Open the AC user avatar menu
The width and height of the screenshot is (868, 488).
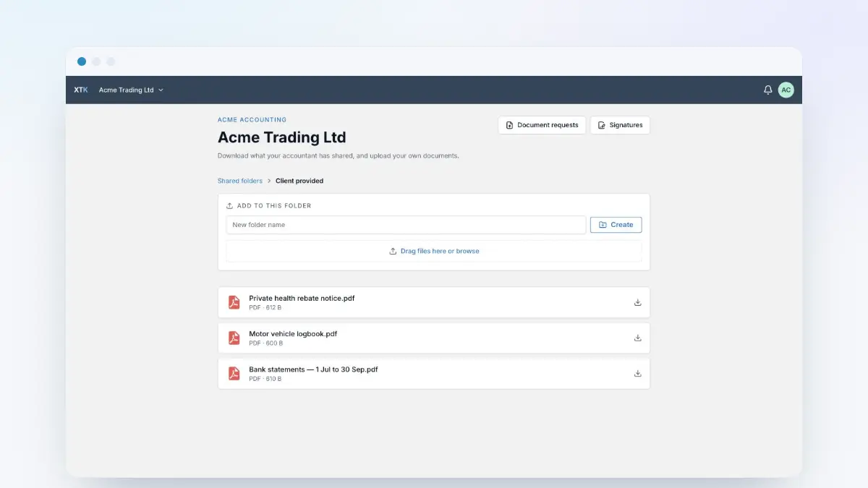(x=786, y=90)
